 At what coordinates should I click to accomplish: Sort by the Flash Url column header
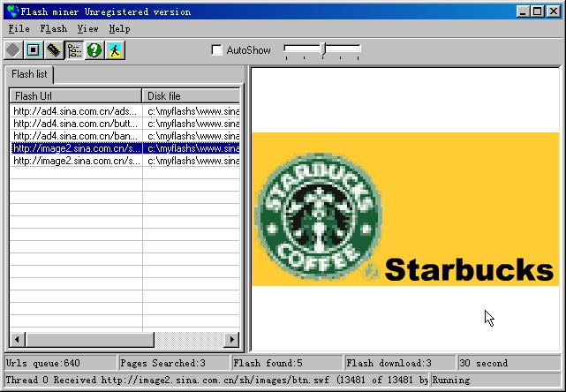(x=75, y=96)
